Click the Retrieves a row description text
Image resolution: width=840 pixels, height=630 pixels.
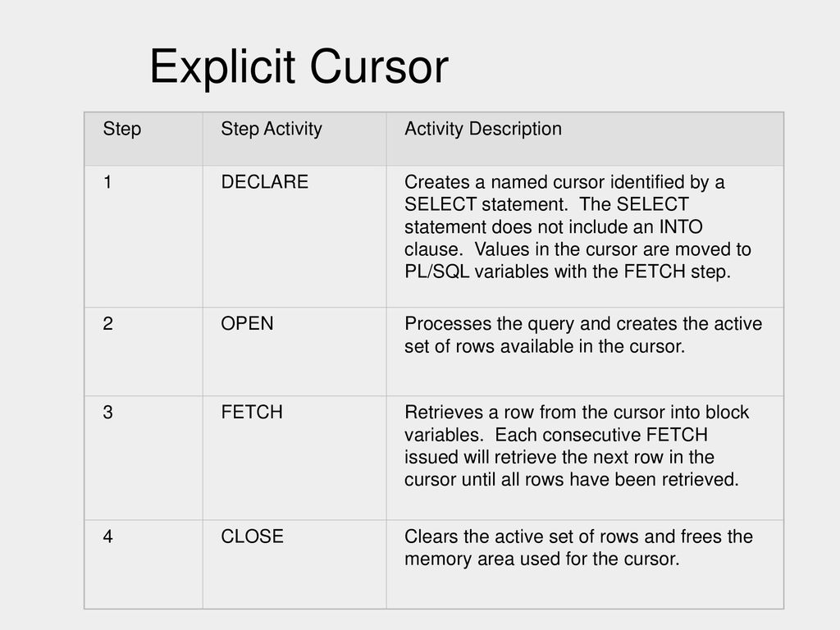pos(577,445)
